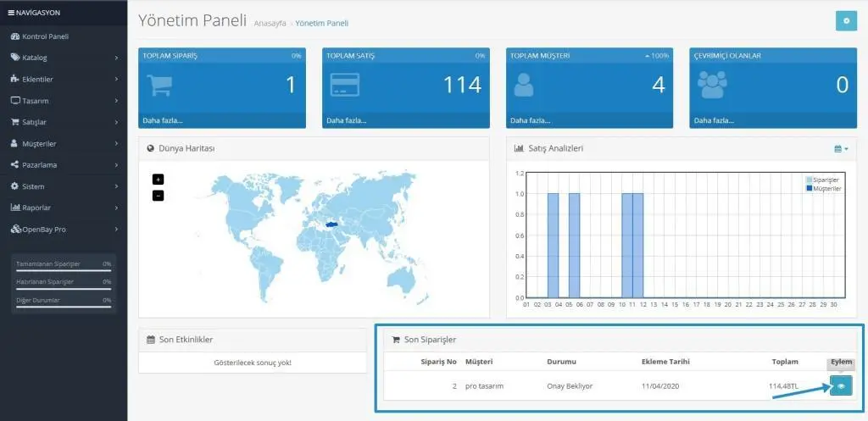The height and width of the screenshot is (421, 868).
Task: Click the Tasarım monitor icon
Action: click(15, 101)
